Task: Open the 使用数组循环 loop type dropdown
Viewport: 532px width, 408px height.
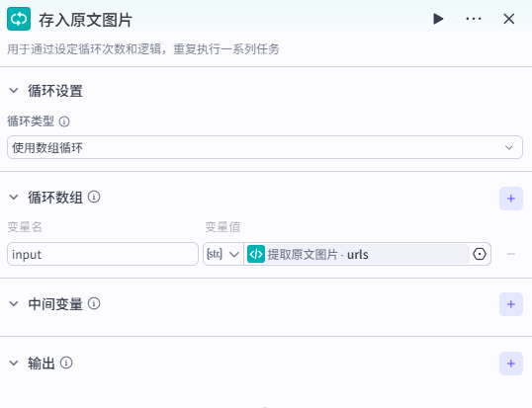Action: coord(265,147)
